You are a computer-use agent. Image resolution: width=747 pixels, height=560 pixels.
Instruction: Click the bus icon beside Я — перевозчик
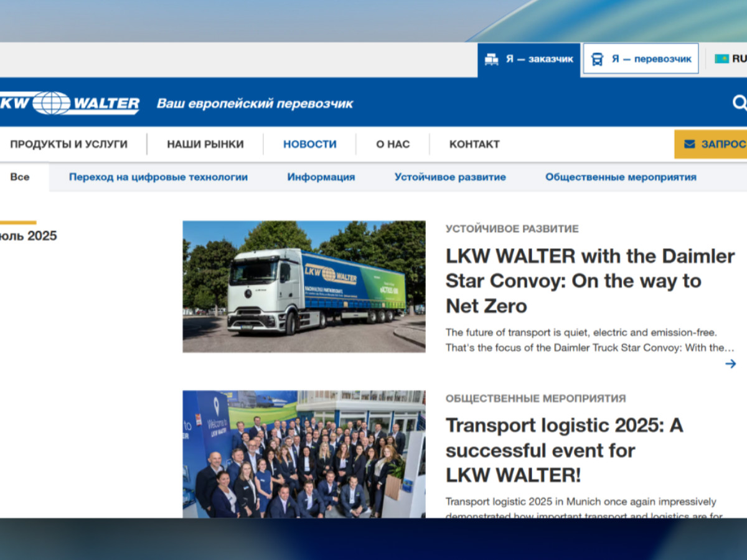[x=597, y=59]
